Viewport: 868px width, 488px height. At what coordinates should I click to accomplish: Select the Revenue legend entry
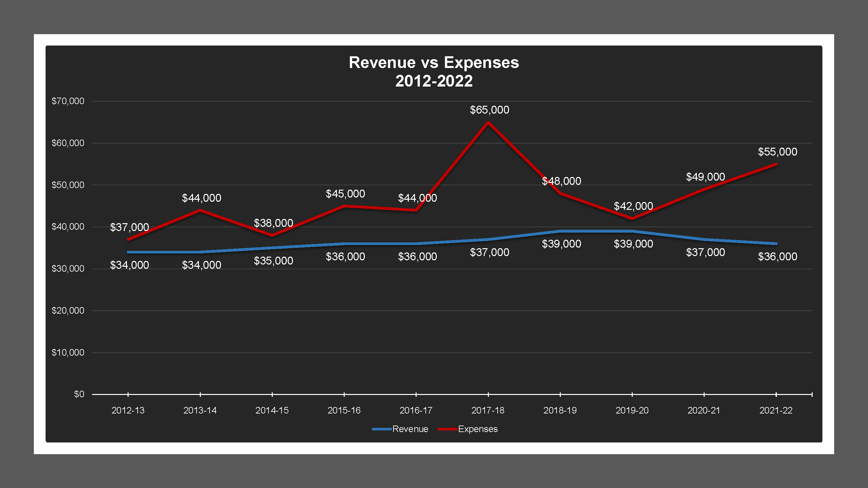click(x=410, y=429)
